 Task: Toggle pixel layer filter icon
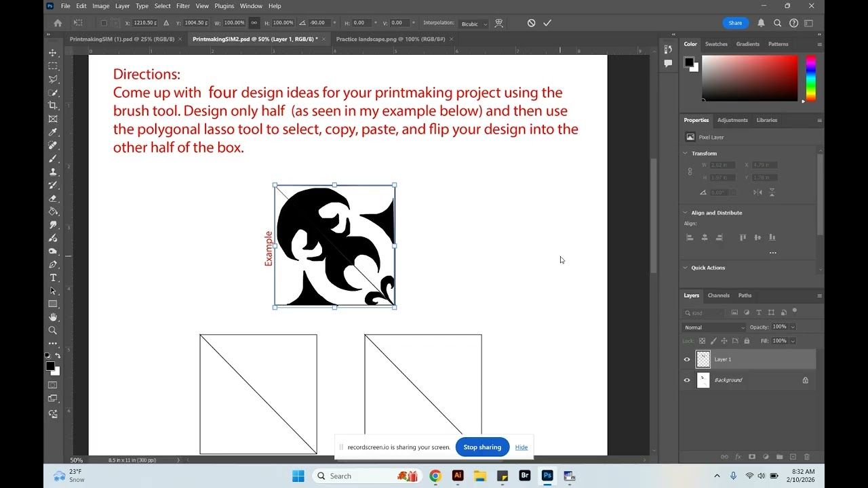(x=734, y=312)
